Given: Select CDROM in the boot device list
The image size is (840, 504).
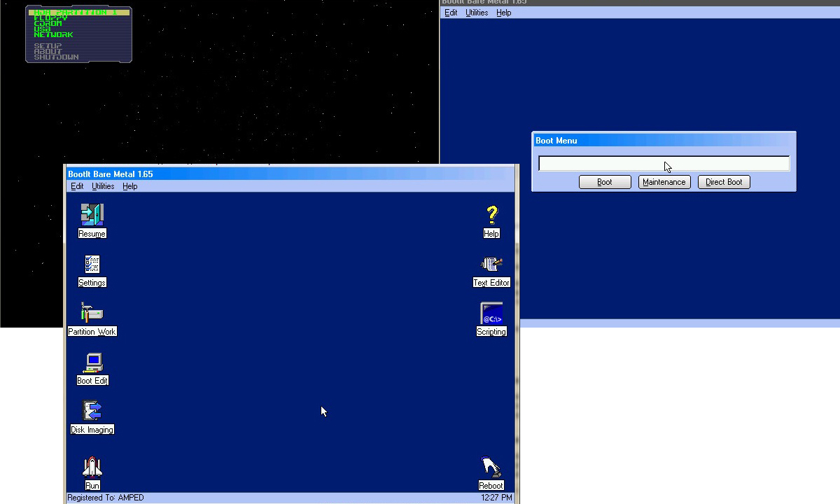Looking at the screenshot, I should [x=48, y=24].
